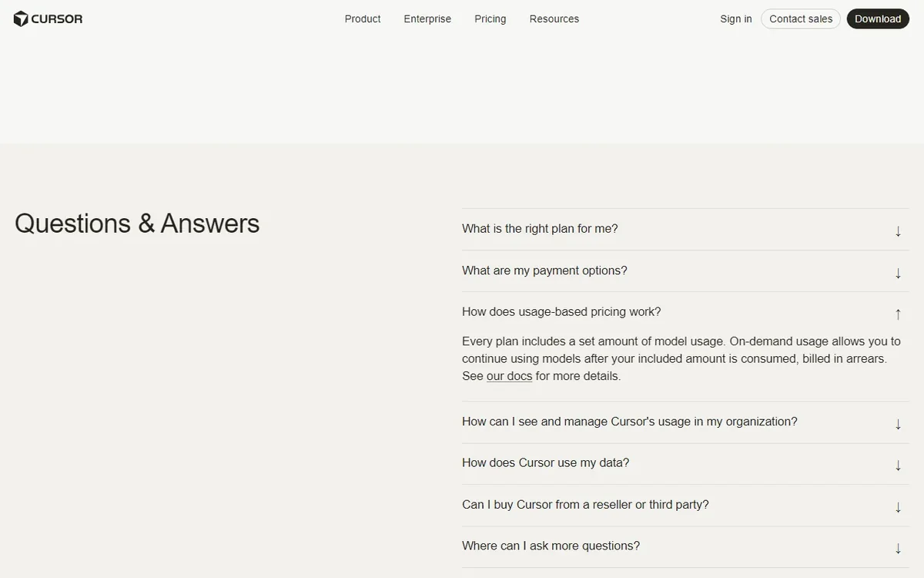This screenshot has height=578, width=924.
Task: Click up arrow beside usage-based pricing question
Action: coord(898,314)
